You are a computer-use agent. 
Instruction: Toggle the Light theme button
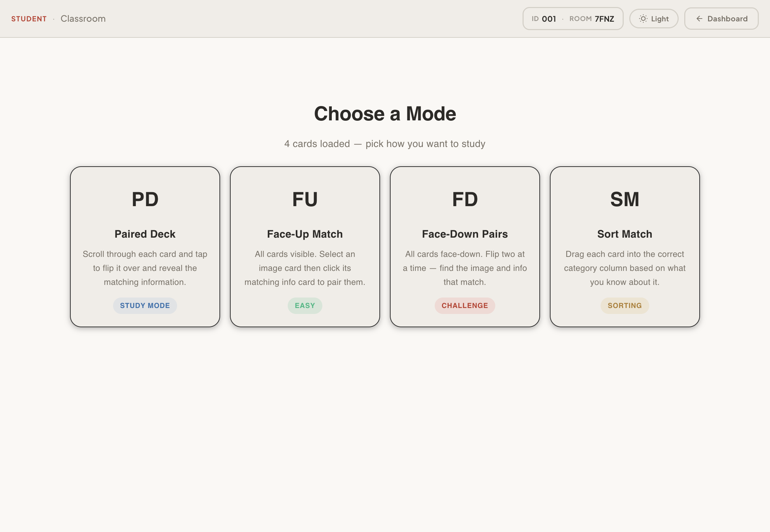click(654, 19)
